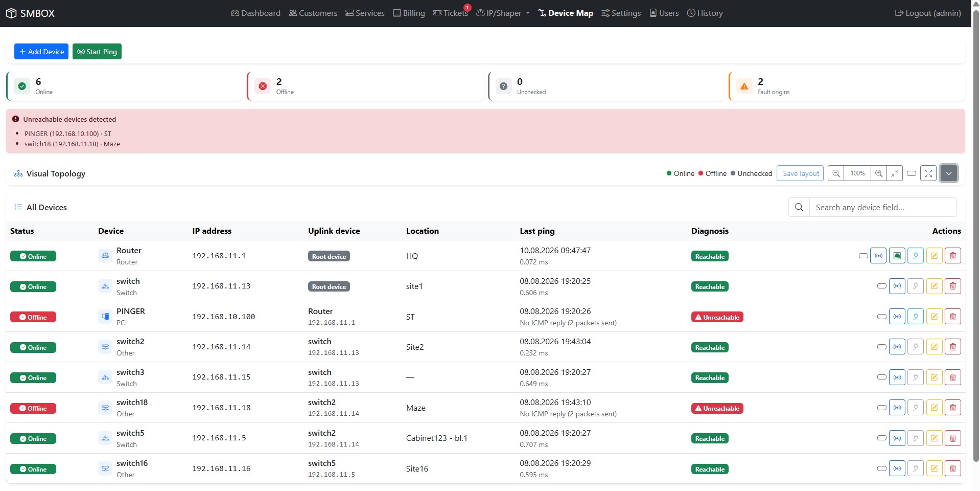Viewport: 980px width, 491px height.
Task: Click the Fault origins summary card
Action: click(x=847, y=86)
